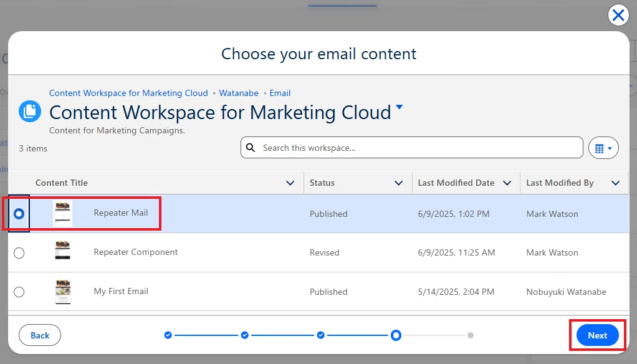
Task: Click Mark Watson in Repeater Component row
Action: [x=552, y=252]
